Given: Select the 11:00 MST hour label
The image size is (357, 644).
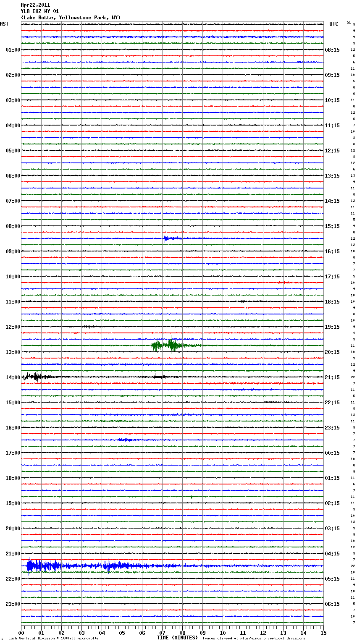Looking at the screenshot, I should pos(13,302).
